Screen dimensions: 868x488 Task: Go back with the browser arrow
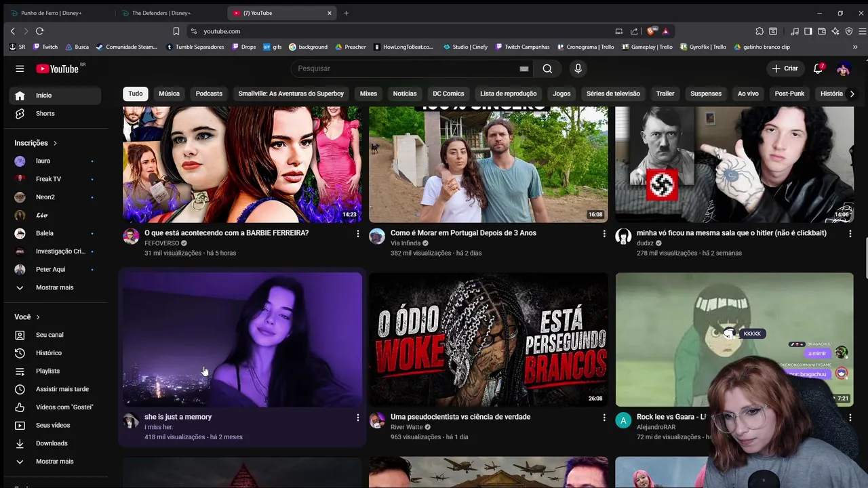12,31
